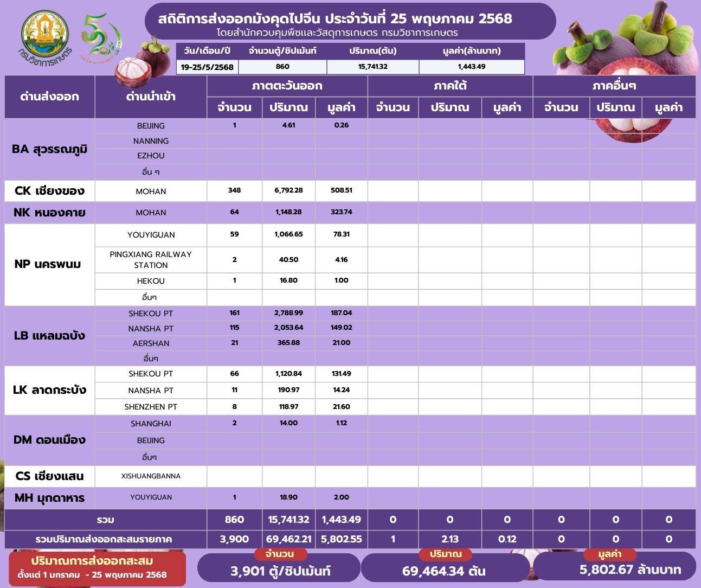Click SHANGHAI under DM ดอนเมือง
The image size is (701, 588).
click(151, 424)
